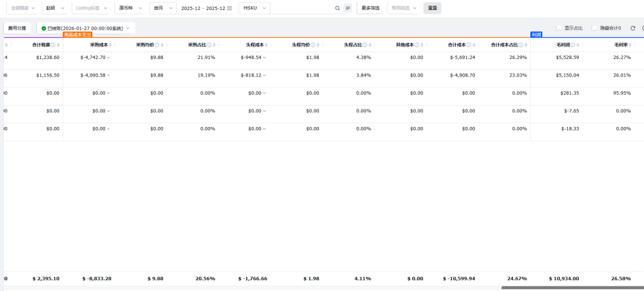Enable the 显示占比 checkbox
The height and width of the screenshot is (291, 644).
(559, 28)
